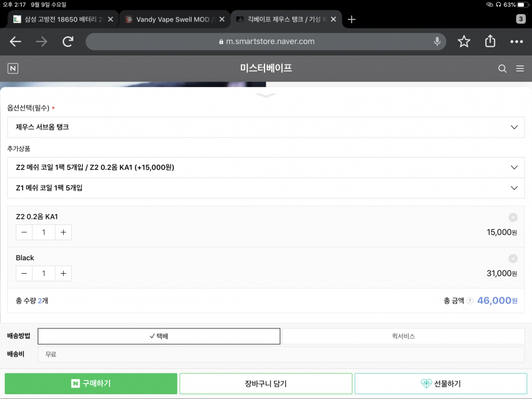Open the share sheet icon
This screenshot has width=532, height=399.
coord(490,41)
